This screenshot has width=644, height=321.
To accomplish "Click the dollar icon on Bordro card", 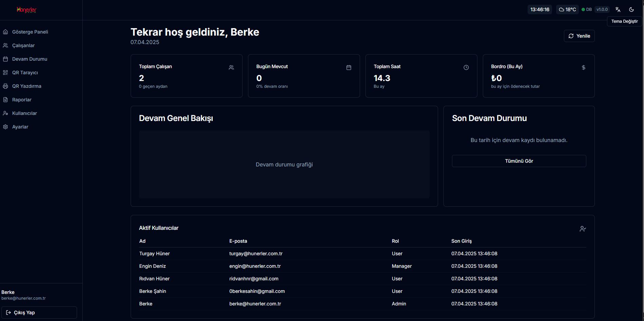I will tap(583, 67).
